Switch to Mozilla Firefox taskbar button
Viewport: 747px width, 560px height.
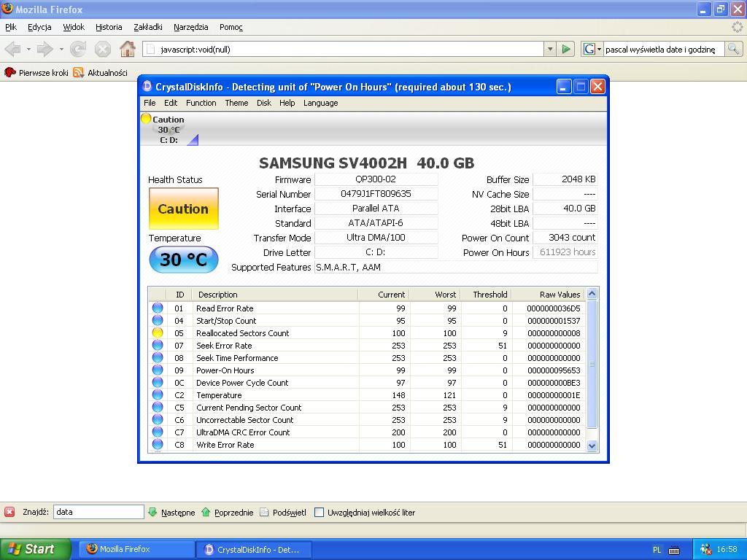pos(135,549)
